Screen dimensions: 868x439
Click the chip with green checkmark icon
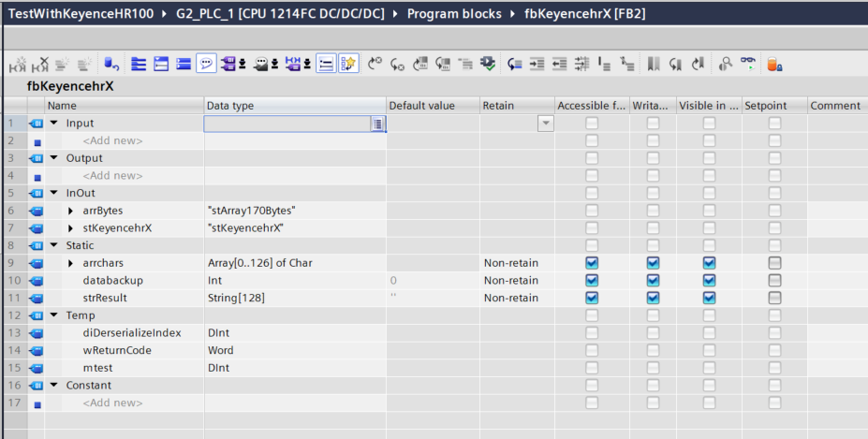(x=488, y=65)
